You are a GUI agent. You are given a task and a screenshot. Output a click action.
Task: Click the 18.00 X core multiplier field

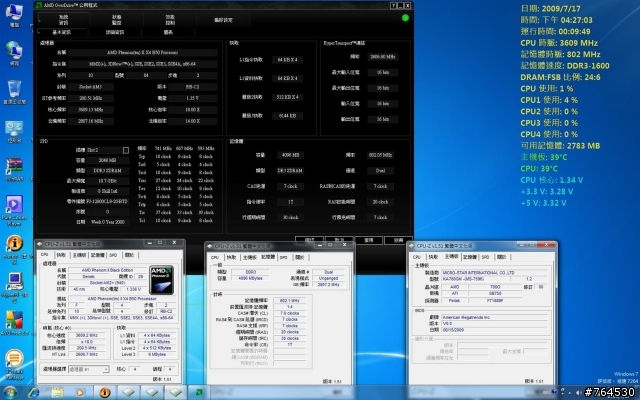192,110
